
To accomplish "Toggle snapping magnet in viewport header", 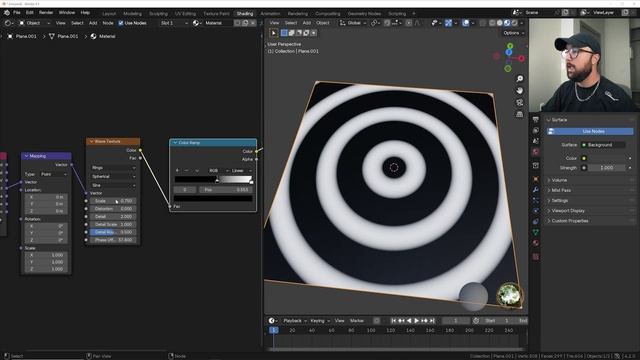I will (x=387, y=23).
